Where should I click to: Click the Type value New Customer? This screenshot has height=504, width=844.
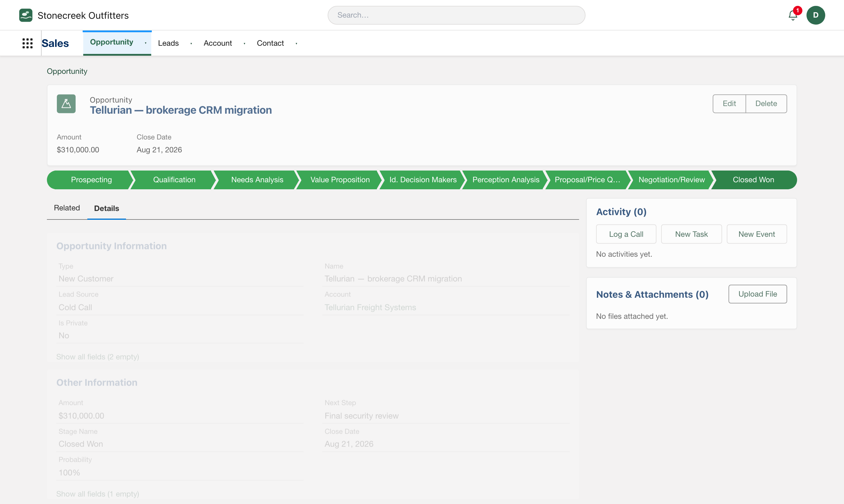tap(86, 278)
